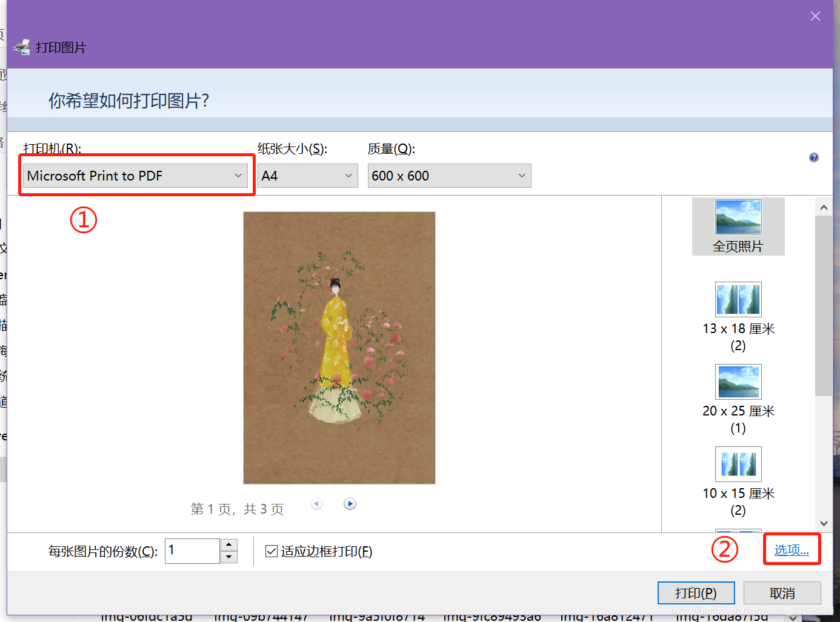Open the quality dropdown showing 600 x 600
Screen dimensions: 840x622
click(x=449, y=176)
